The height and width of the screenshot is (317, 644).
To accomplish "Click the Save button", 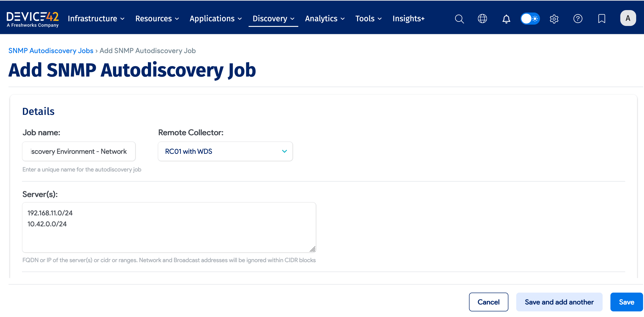I will click(x=626, y=302).
